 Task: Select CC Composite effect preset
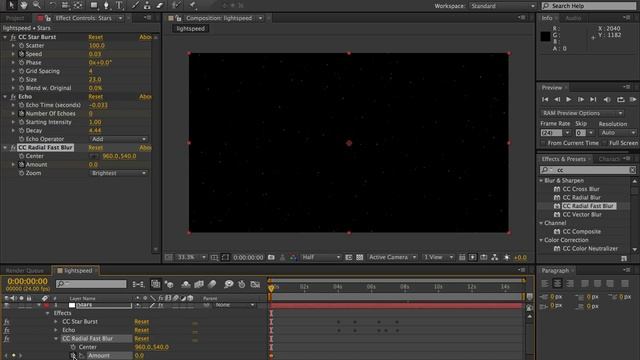pos(581,231)
